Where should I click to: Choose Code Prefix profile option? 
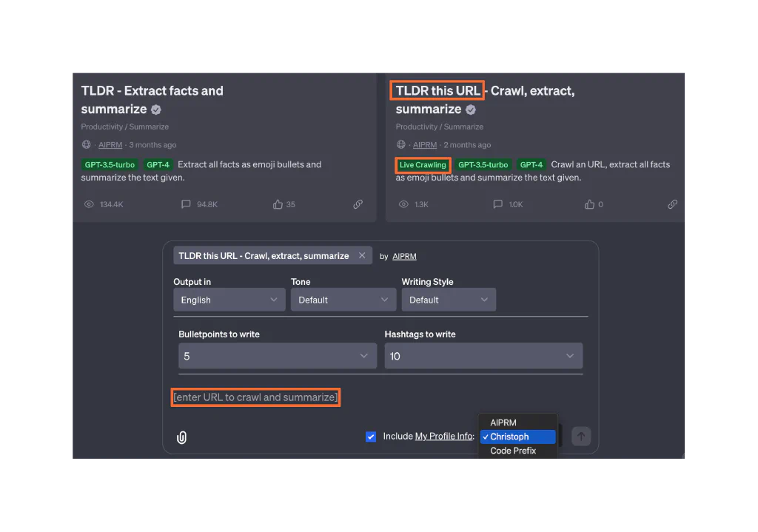point(513,451)
